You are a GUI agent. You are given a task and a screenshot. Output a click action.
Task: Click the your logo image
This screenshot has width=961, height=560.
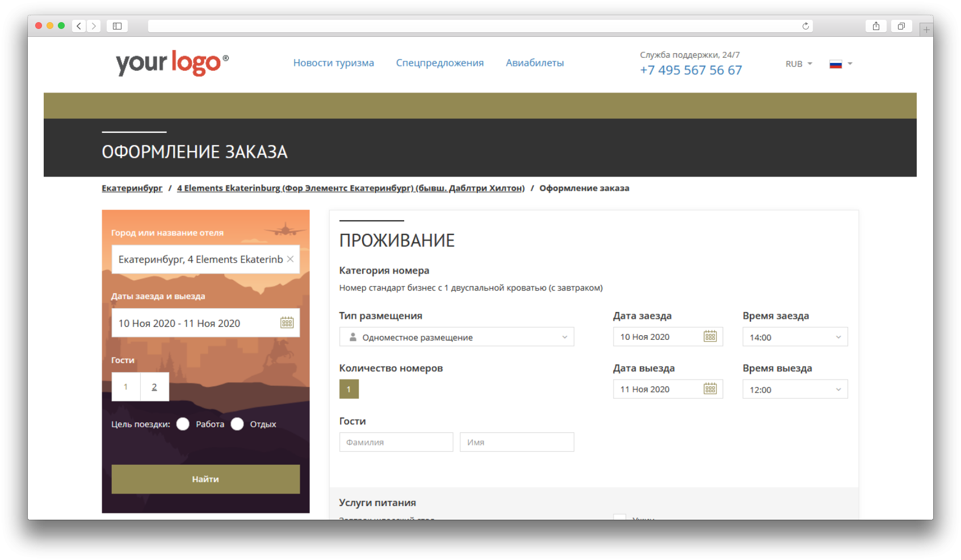coord(172,63)
